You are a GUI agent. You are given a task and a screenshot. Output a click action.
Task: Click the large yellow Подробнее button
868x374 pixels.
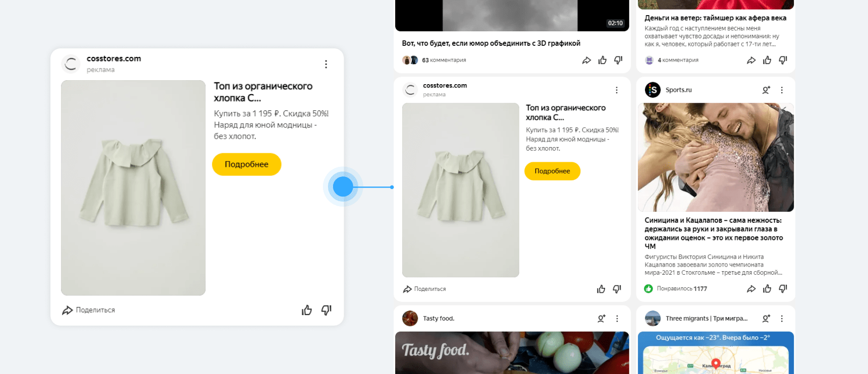[246, 164]
